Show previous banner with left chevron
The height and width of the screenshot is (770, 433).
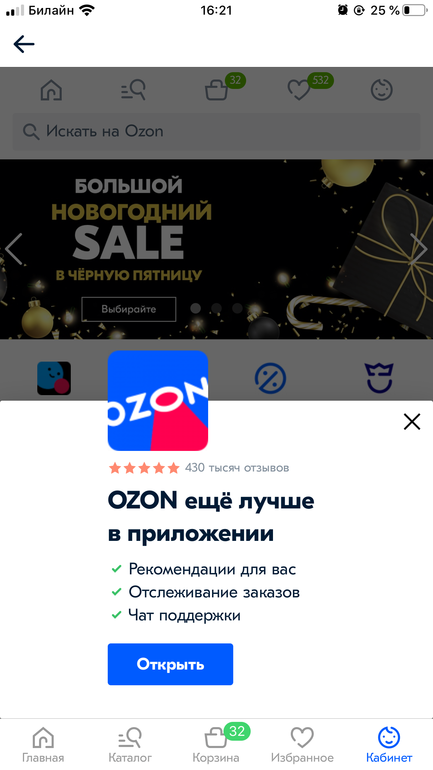click(x=14, y=249)
